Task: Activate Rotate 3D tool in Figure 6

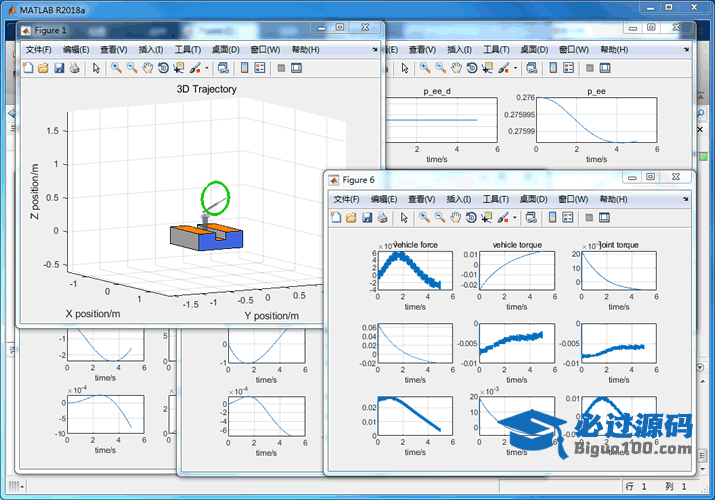Action: (x=471, y=217)
